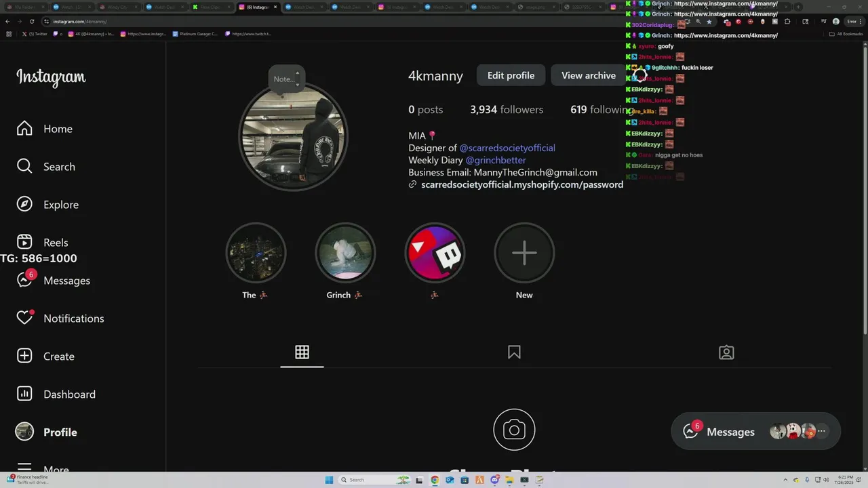
Task: Open the (5) Twitter bookmark
Action: click(x=35, y=34)
